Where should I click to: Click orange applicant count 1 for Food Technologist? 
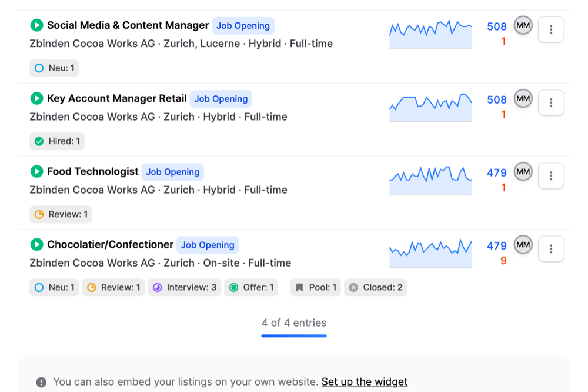click(x=503, y=187)
